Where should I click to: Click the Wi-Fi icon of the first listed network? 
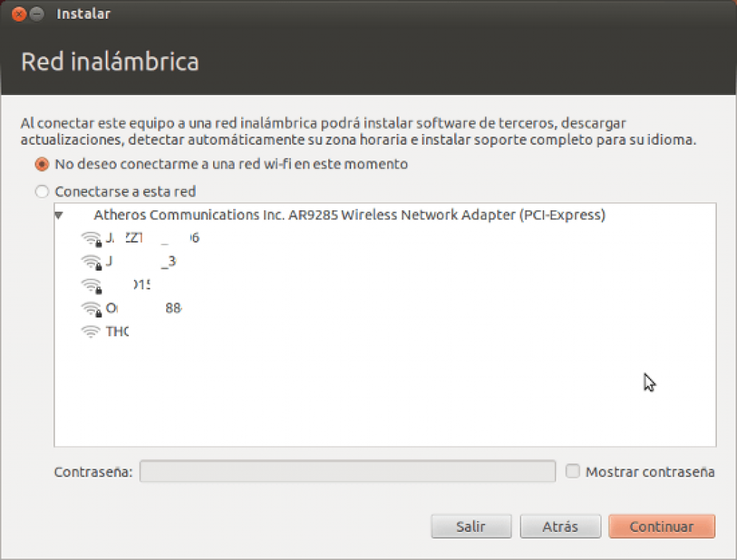(x=91, y=238)
